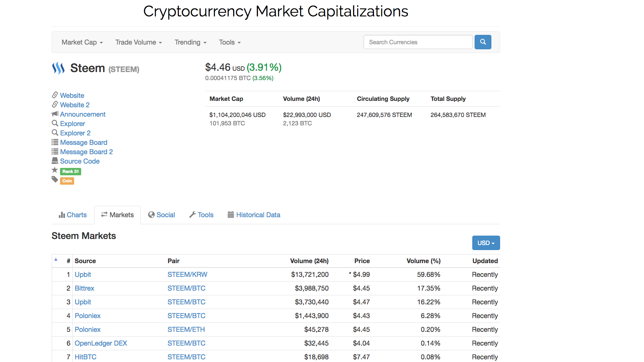The image size is (644, 362).
Task: Sort table by Volume (%) header
Action: tap(424, 261)
